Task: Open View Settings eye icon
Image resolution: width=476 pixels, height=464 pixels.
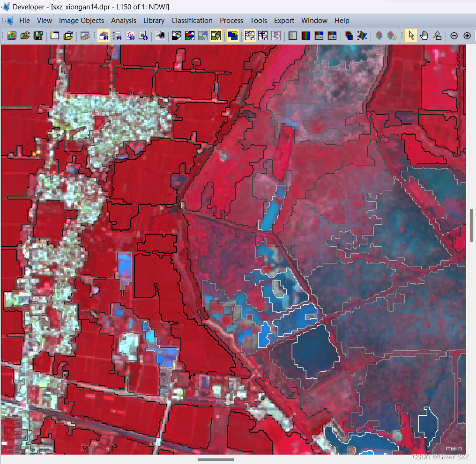Action: (160, 36)
